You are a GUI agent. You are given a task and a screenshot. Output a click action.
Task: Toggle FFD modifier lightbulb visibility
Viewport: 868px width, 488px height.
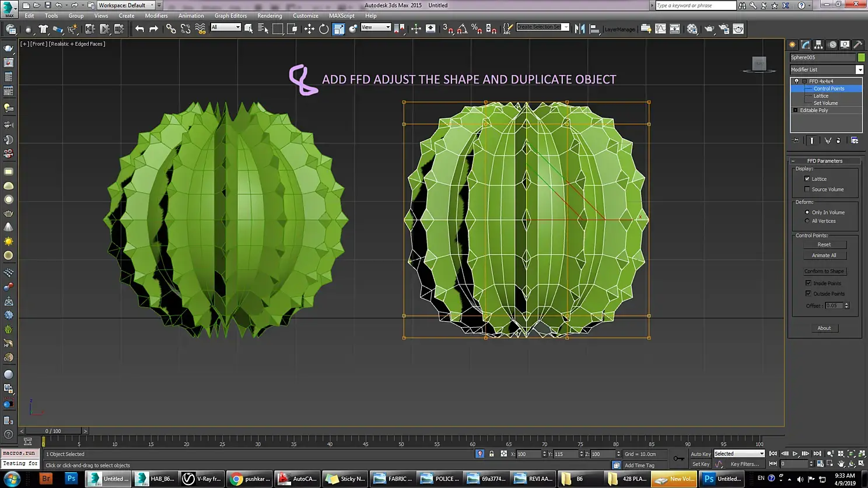(797, 81)
